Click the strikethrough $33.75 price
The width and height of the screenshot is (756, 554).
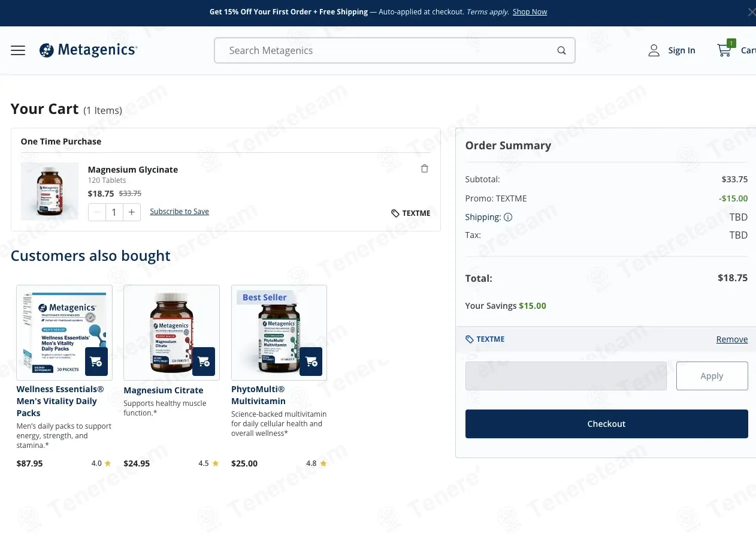coord(130,194)
